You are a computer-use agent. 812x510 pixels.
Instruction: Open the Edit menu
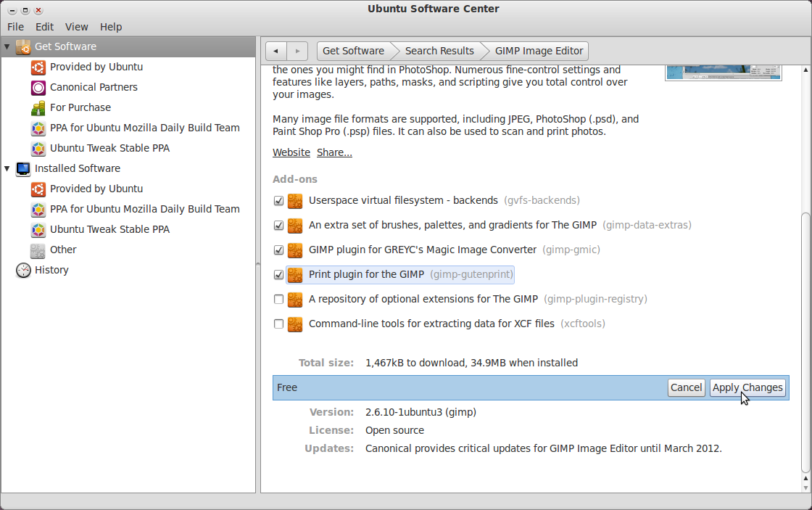pos(44,27)
